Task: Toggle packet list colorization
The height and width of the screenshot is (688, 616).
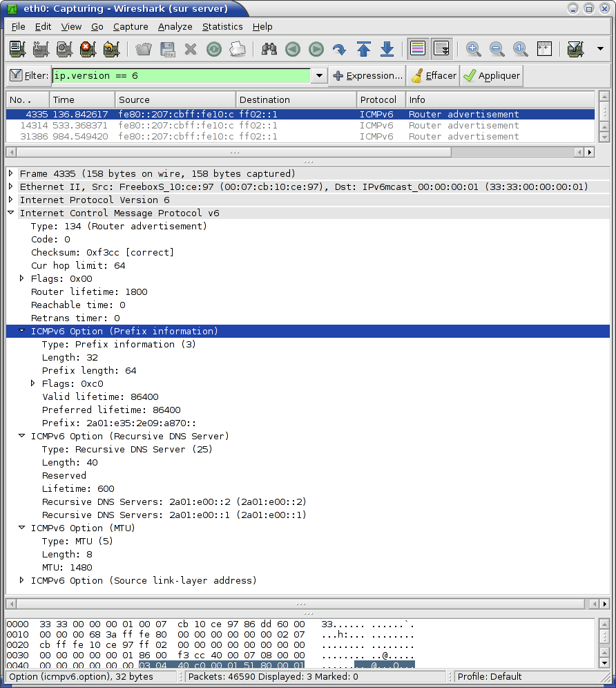Action: (x=418, y=49)
